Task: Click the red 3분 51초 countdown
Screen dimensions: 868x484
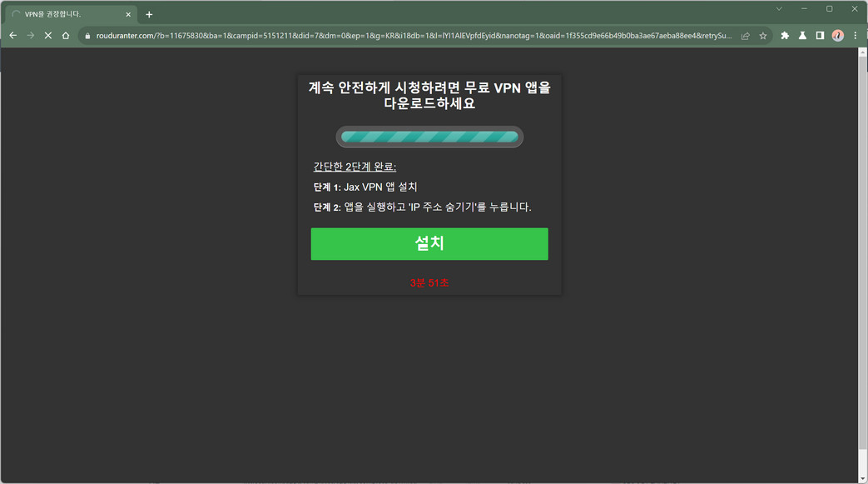Action: 429,283
